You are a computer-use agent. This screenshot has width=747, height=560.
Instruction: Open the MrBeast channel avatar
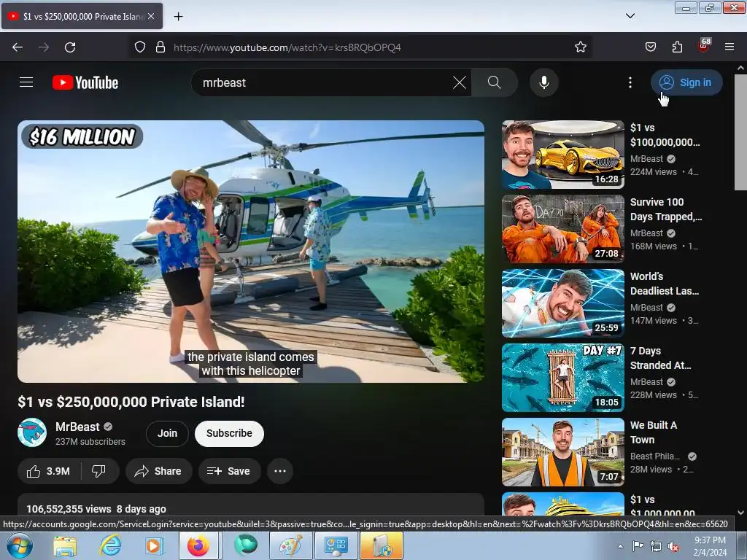click(32, 432)
